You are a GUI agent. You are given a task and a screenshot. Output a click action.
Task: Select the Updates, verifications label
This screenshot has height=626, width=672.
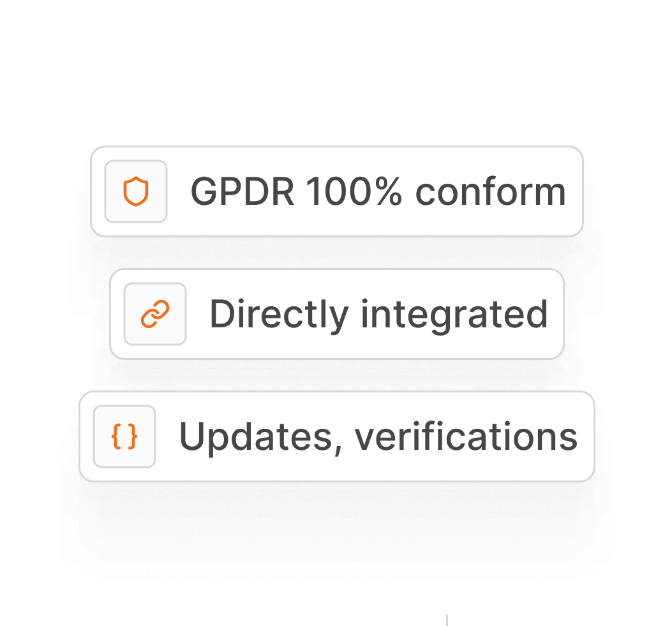pos(378,436)
